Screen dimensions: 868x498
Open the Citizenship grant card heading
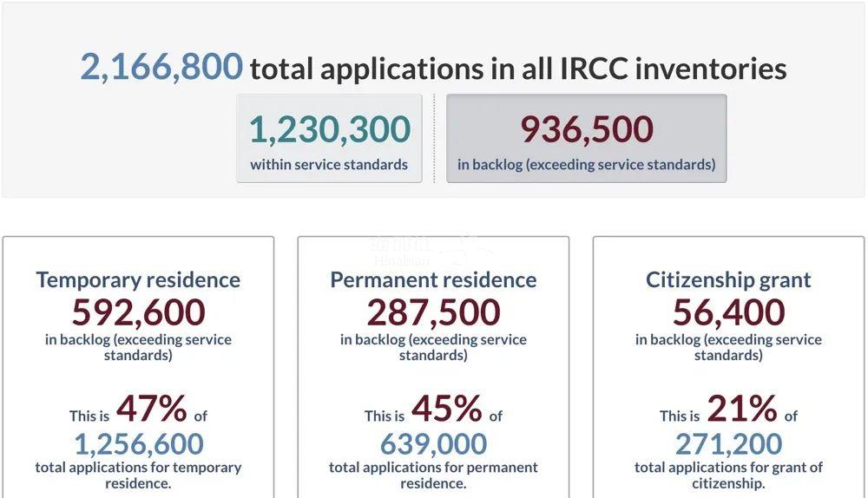(728, 279)
